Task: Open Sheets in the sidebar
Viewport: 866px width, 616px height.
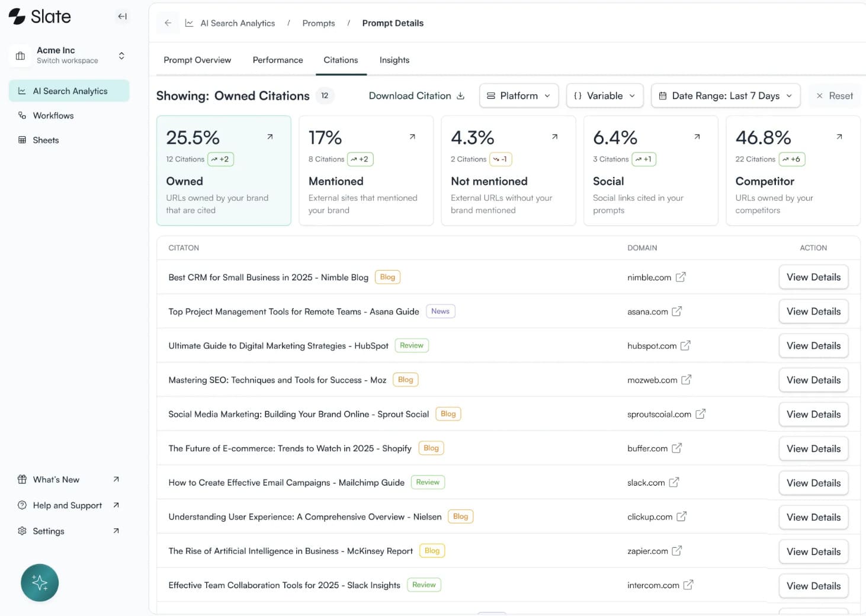Action: click(69, 140)
